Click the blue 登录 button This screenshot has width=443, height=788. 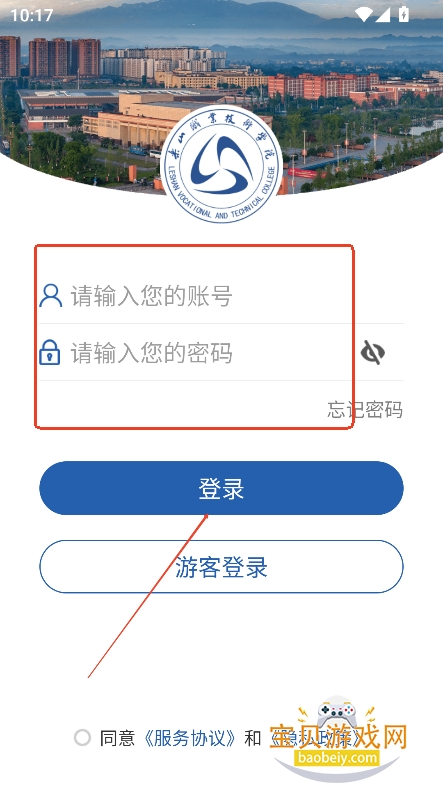[222, 488]
